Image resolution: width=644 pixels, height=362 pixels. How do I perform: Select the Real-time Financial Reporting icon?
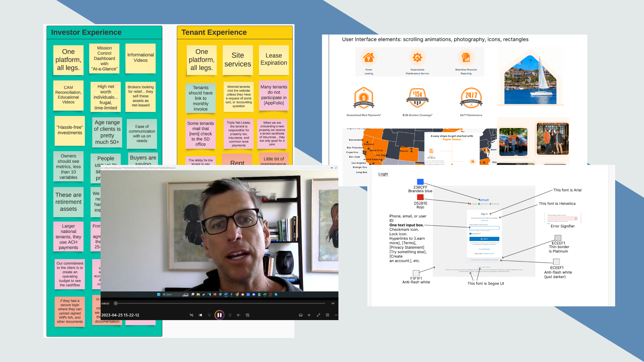click(x=466, y=58)
